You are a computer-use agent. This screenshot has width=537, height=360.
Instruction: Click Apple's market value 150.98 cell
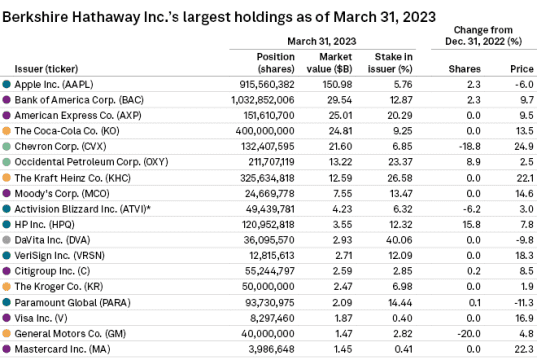click(337, 84)
